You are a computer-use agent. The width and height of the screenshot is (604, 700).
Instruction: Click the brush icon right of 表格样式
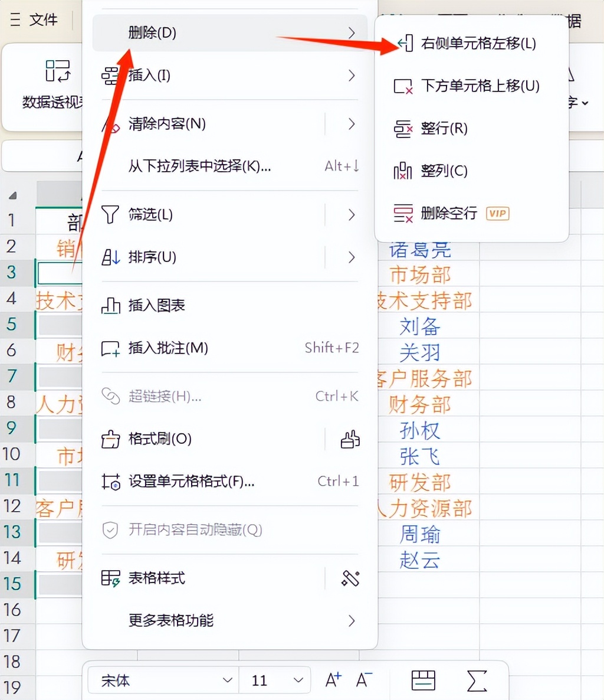(350, 578)
